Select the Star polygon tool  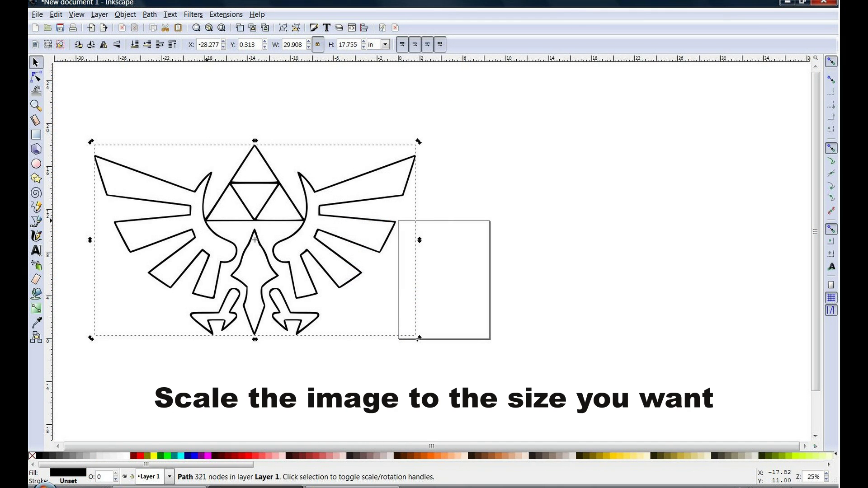(36, 178)
